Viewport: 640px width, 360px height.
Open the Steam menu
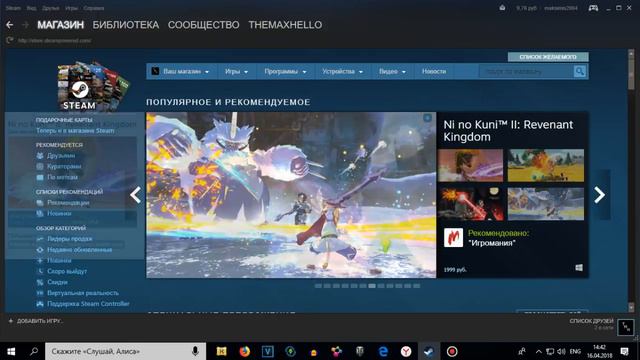click(x=13, y=8)
